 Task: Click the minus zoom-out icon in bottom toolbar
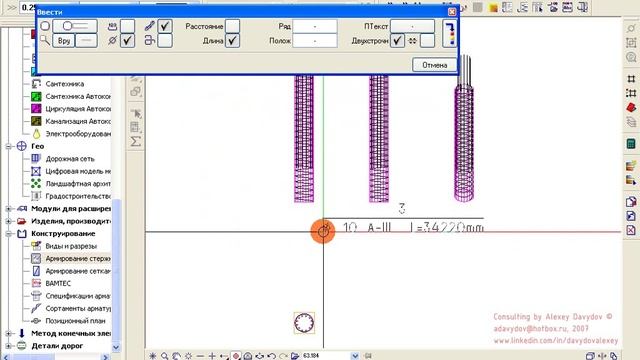200,356
